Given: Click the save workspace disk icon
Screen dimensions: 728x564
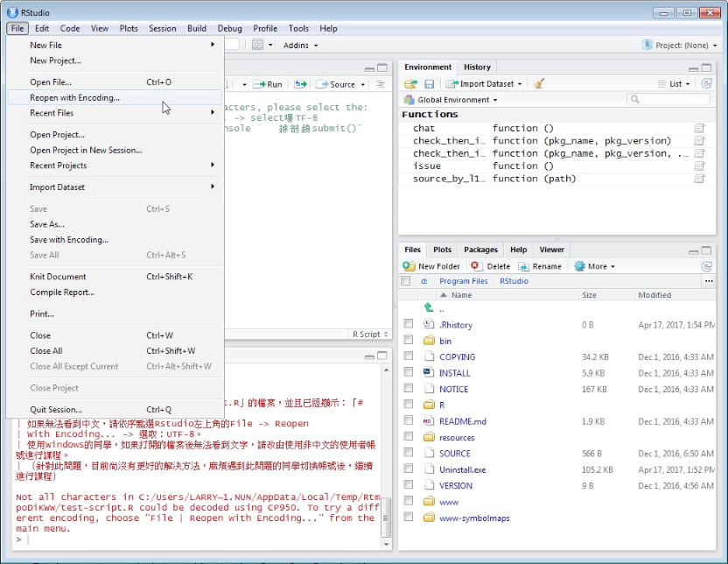Looking at the screenshot, I should 429,83.
